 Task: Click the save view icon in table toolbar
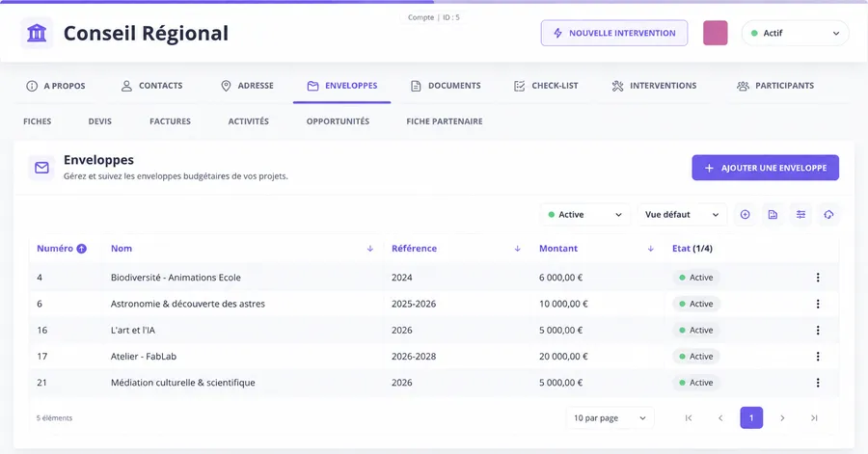[x=773, y=215]
